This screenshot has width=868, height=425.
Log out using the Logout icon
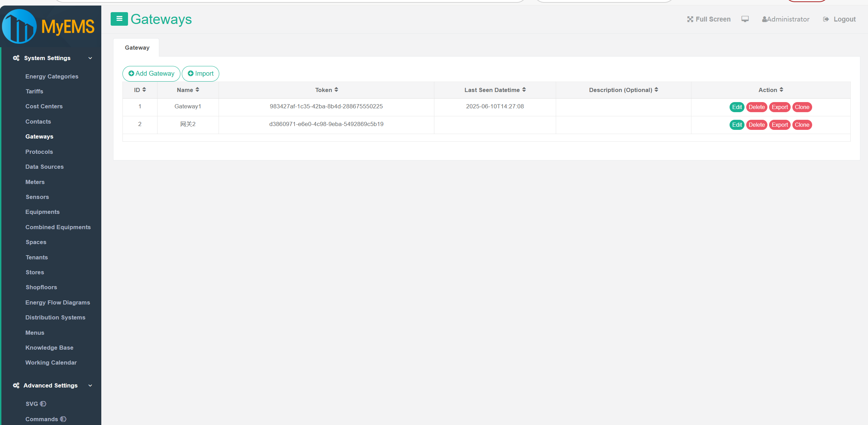826,19
